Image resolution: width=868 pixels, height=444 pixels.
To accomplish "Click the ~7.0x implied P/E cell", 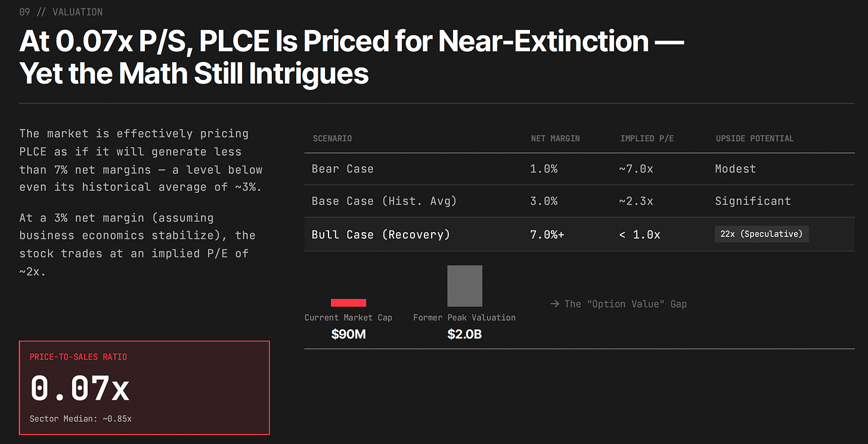I will [636, 169].
